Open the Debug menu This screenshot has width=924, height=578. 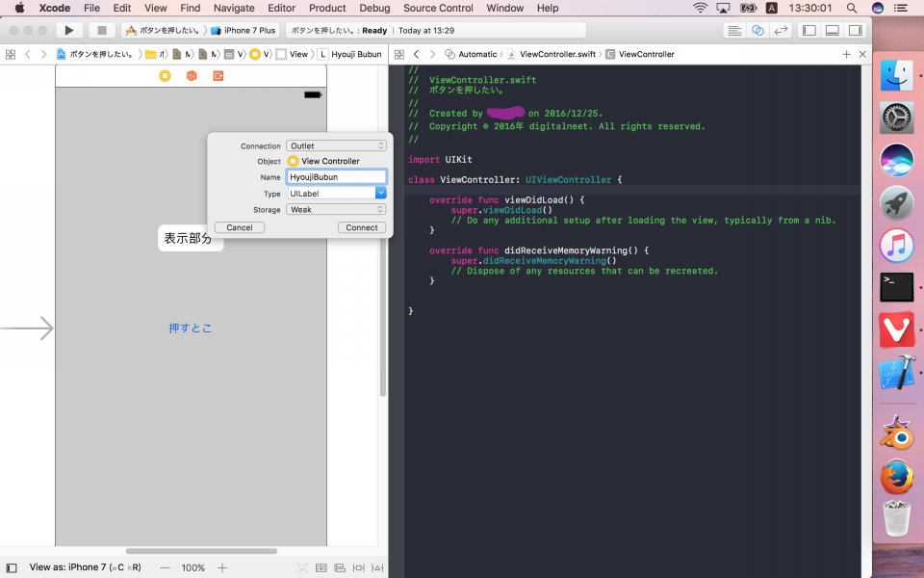(x=374, y=9)
